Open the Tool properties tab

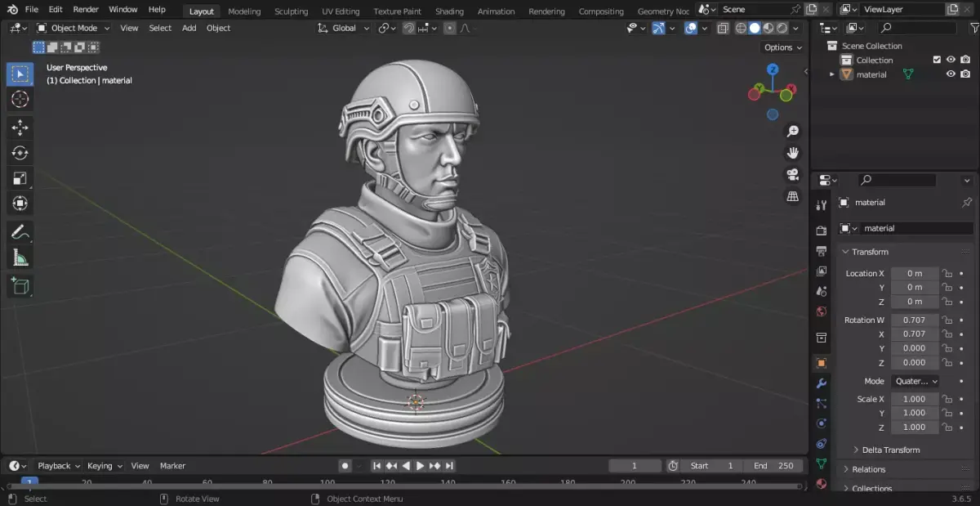(822, 204)
